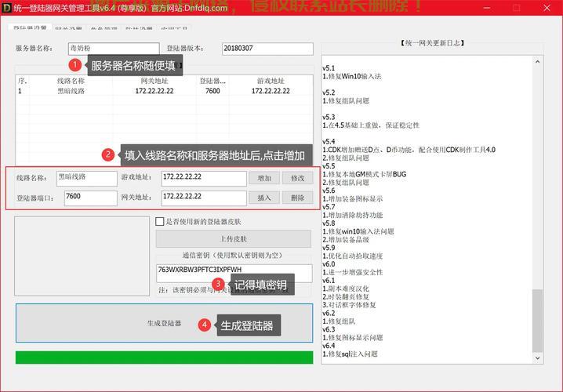Click the empty skin preview box
Image resolution: width=563 pixels, height=392 pixels.
[x=82, y=256]
